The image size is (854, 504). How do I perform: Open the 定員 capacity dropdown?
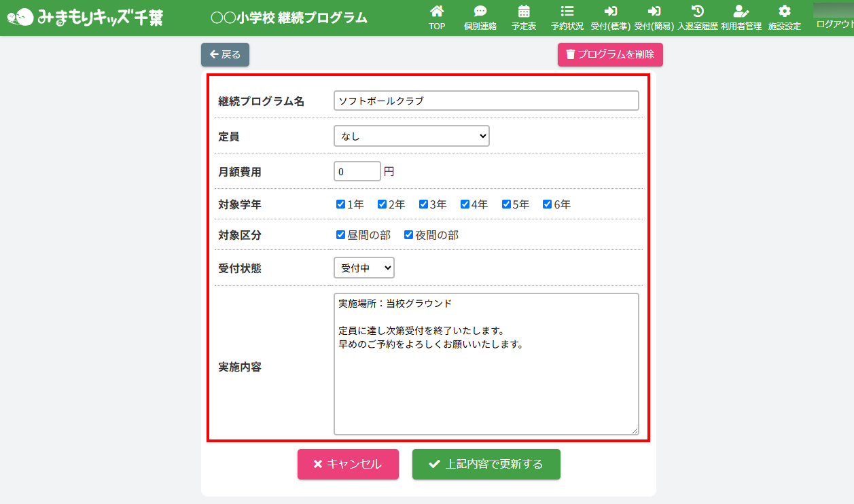[x=411, y=136]
